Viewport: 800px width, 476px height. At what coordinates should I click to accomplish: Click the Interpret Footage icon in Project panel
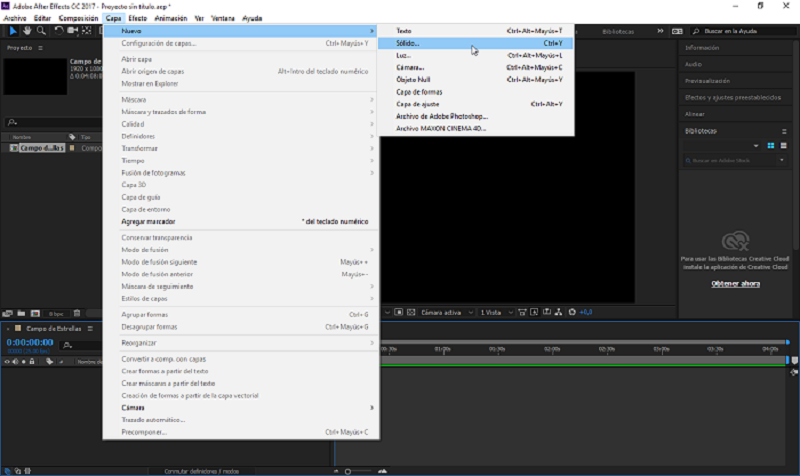pos(7,313)
